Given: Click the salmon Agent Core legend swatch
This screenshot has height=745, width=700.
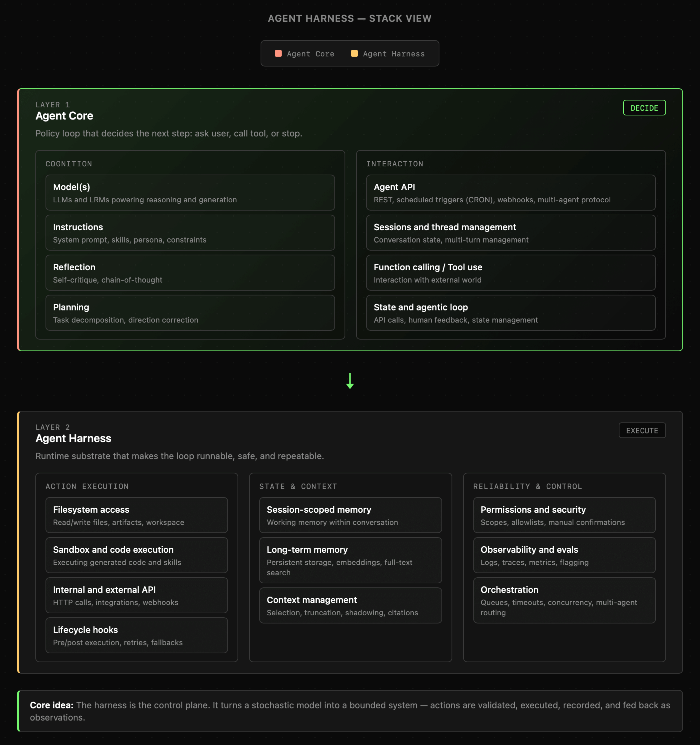Looking at the screenshot, I should pyautogui.click(x=278, y=53).
